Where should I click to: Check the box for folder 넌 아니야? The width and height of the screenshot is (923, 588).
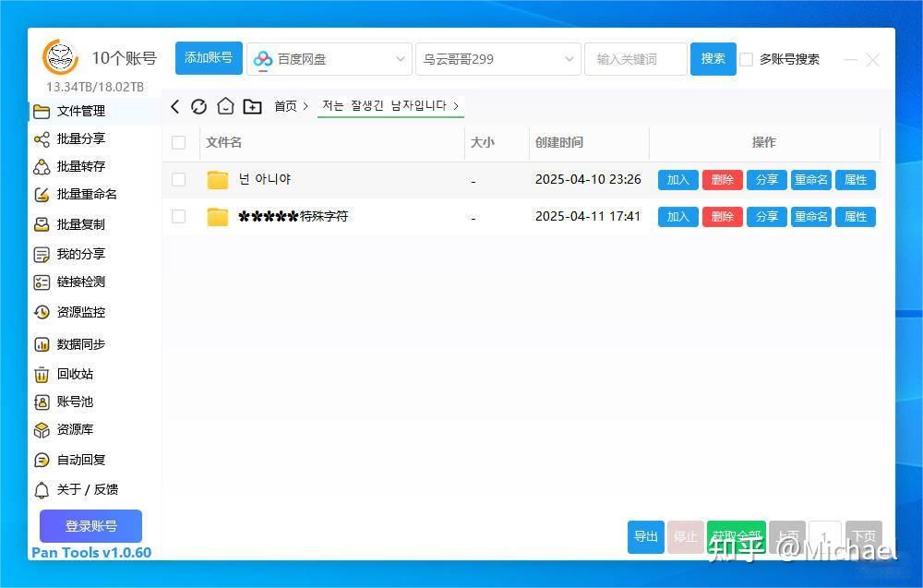tap(178, 179)
